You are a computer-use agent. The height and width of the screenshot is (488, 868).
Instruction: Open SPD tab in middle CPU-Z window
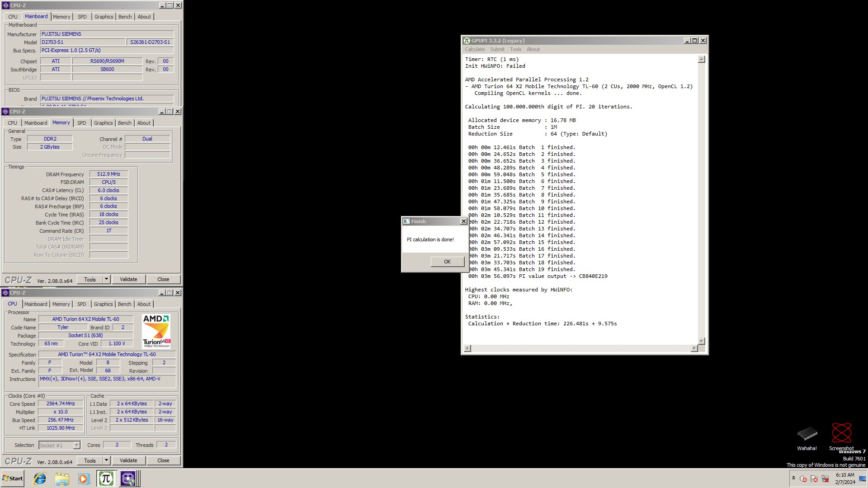pos(81,123)
